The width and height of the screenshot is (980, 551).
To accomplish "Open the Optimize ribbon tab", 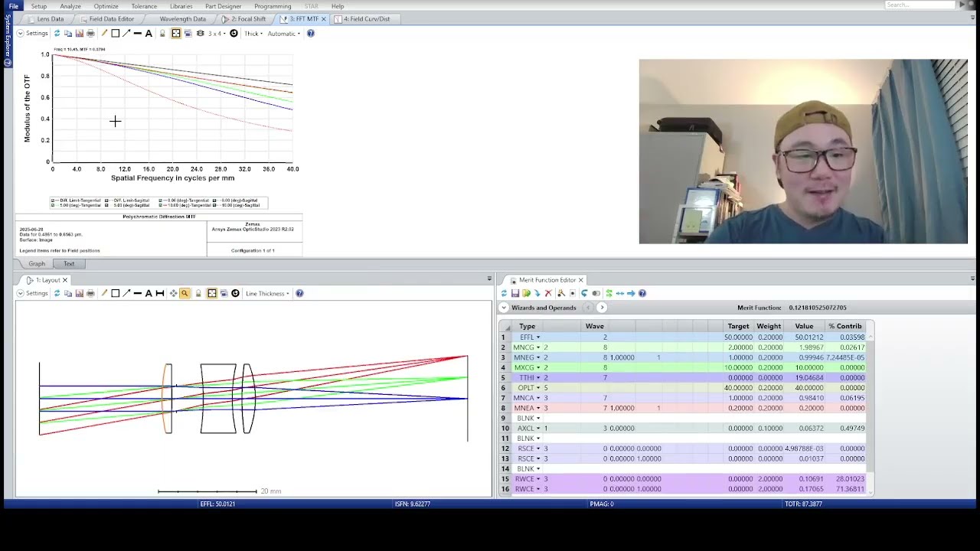I will point(106,6).
